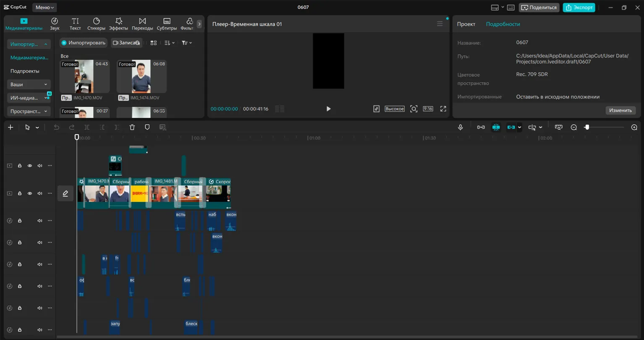Viewport: 644px width, 340px height.
Task: Lock the top overlay track
Action: tap(20, 166)
